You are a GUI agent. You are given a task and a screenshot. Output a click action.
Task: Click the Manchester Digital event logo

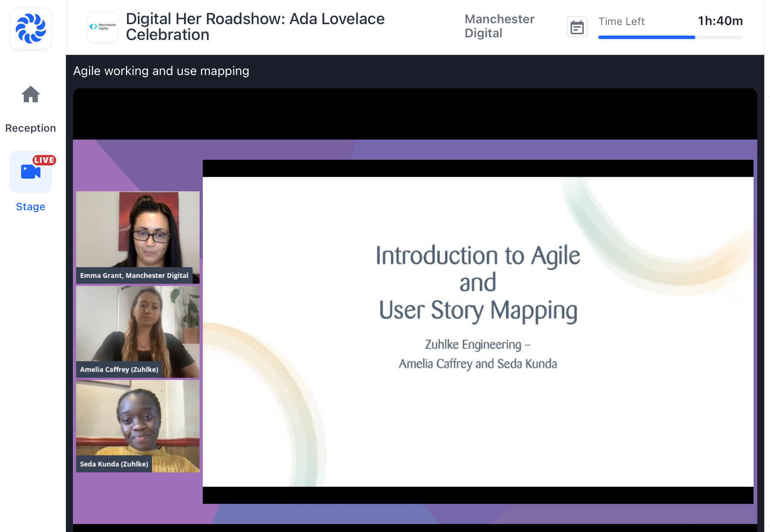pos(103,27)
